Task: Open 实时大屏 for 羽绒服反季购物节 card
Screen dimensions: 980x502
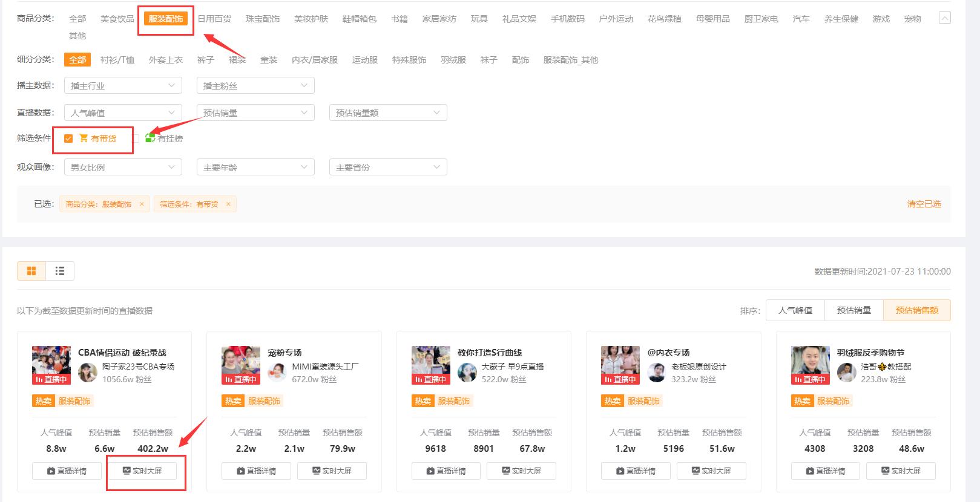Action: [x=901, y=471]
